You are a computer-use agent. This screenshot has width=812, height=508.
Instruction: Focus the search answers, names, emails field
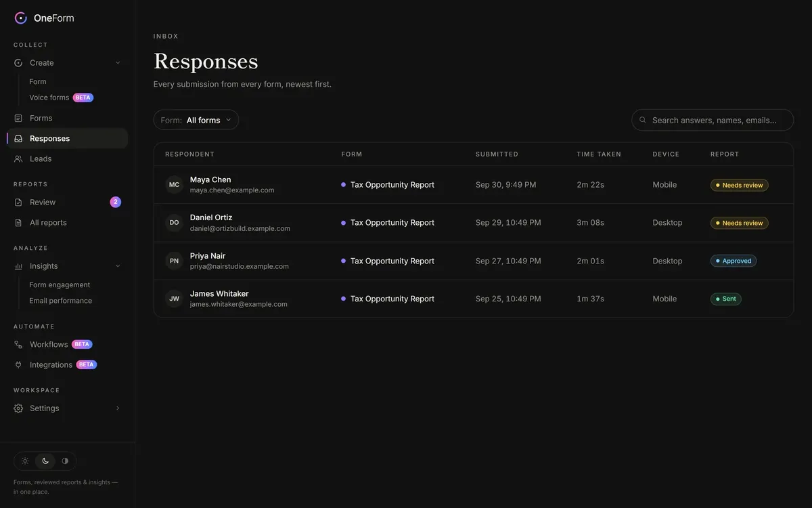coord(713,120)
